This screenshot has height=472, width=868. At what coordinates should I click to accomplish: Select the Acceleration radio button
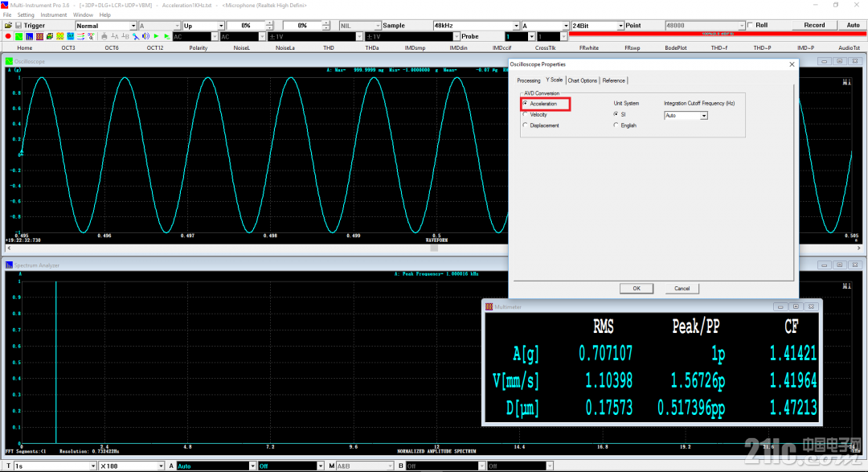click(526, 104)
